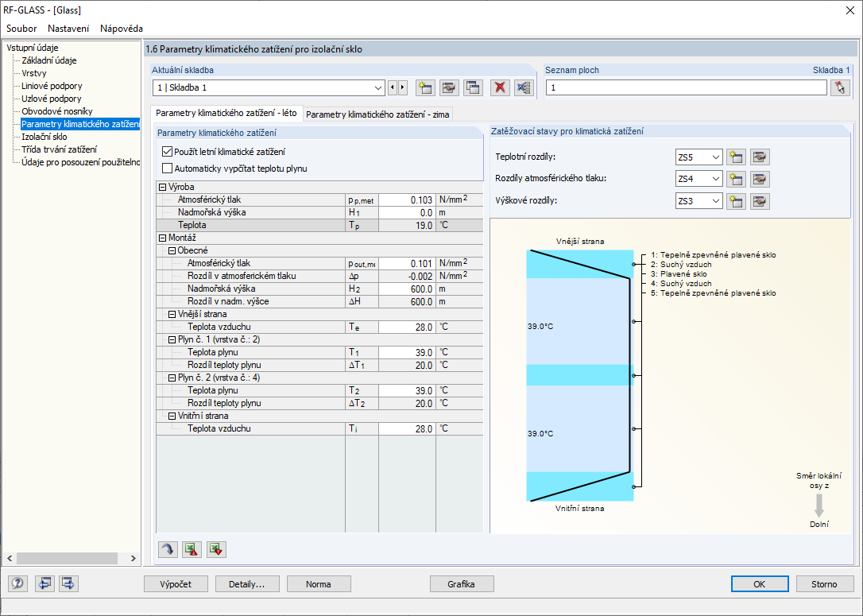Click the Seznam ploch input field
The width and height of the screenshot is (863, 616).
click(687, 87)
